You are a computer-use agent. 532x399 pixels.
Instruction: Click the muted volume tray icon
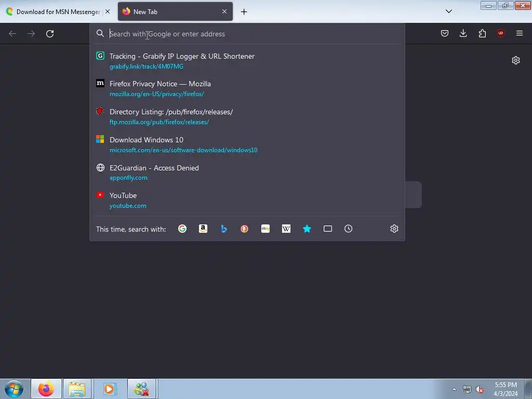coord(480,390)
